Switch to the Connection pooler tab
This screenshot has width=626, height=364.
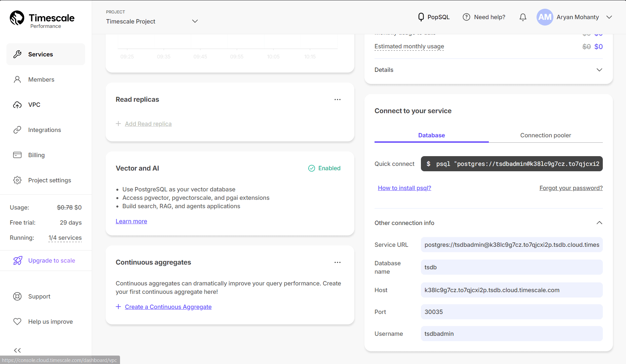click(545, 135)
